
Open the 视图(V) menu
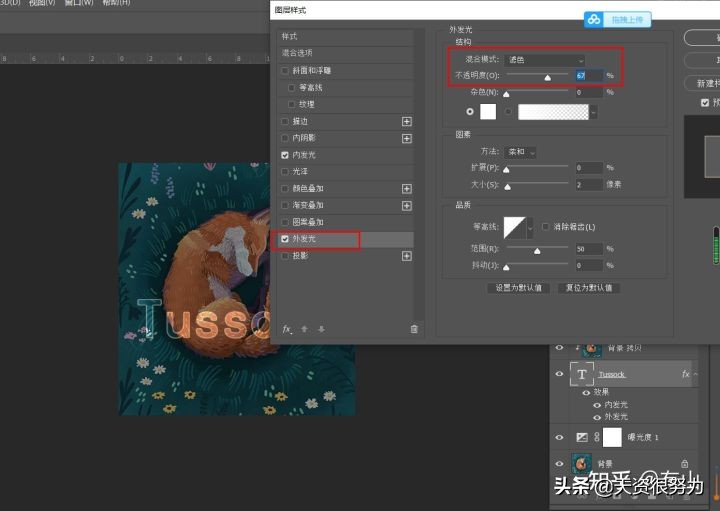(x=41, y=3)
